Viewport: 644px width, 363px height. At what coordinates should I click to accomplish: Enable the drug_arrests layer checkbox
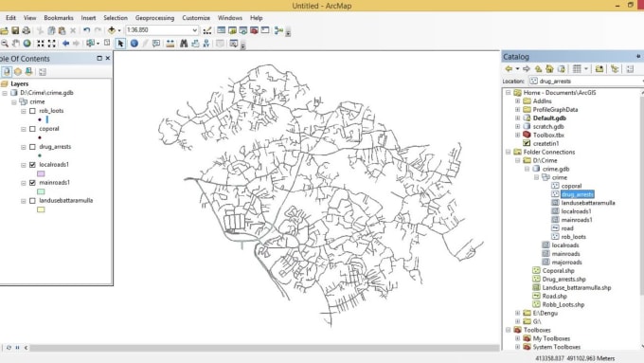[32, 147]
